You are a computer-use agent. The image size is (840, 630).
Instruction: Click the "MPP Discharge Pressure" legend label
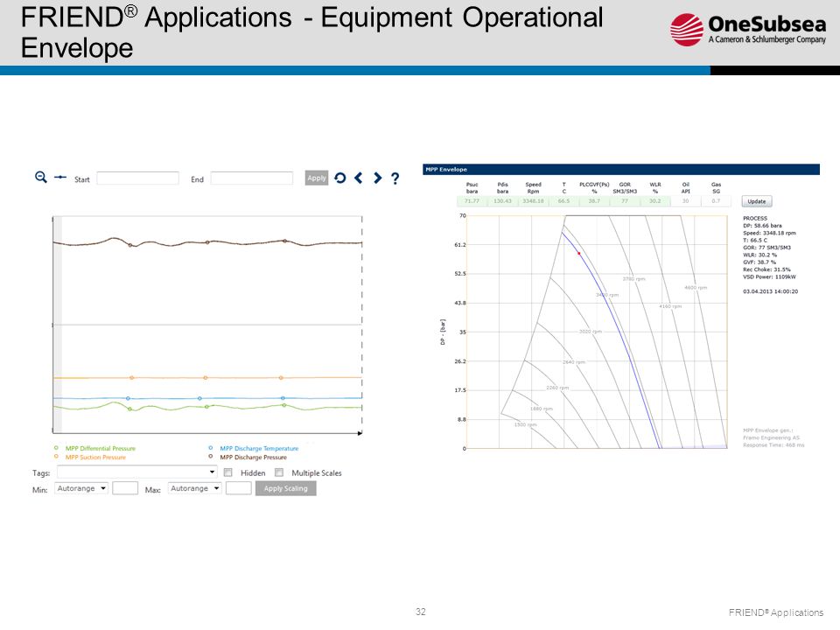click(x=254, y=457)
